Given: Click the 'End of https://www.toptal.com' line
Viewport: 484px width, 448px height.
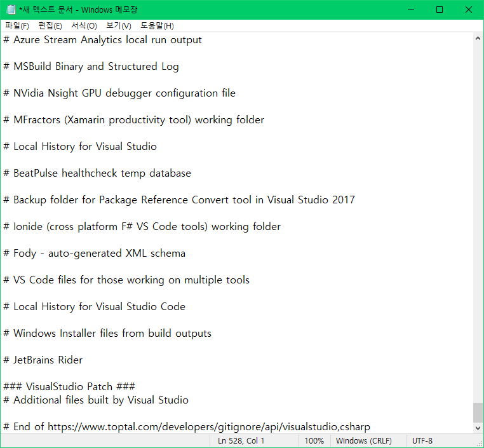Looking at the screenshot, I should click(x=187, y=426).
